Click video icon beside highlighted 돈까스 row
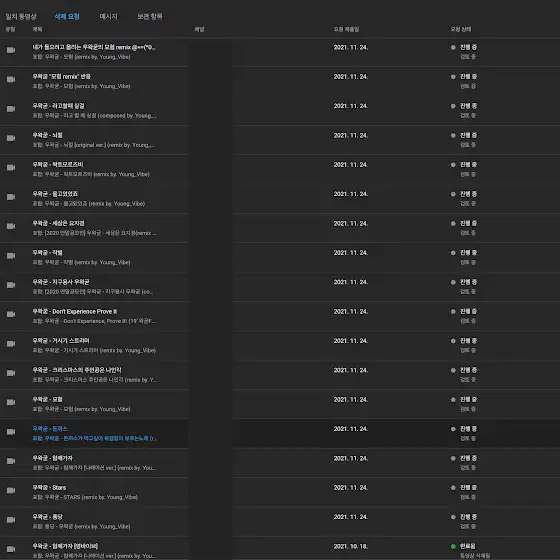 click(11, 431)
